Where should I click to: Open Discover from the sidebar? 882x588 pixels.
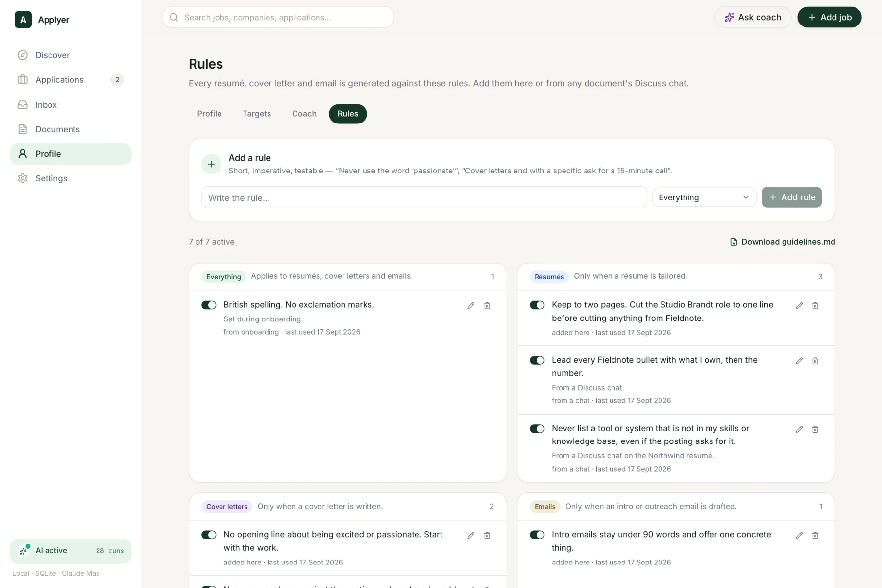click(71, 55)
